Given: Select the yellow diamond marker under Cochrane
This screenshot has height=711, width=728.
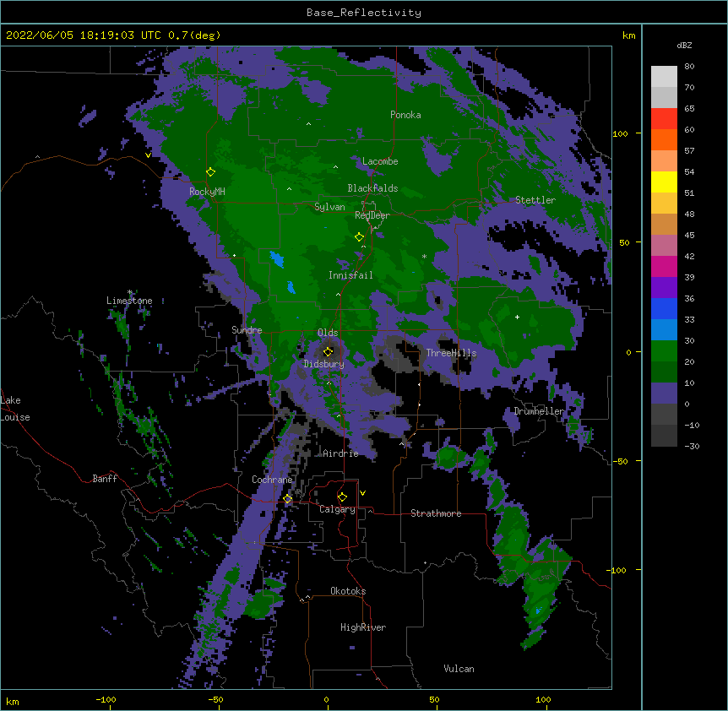Looking at the screenshot, I should (x=287, y=499).
